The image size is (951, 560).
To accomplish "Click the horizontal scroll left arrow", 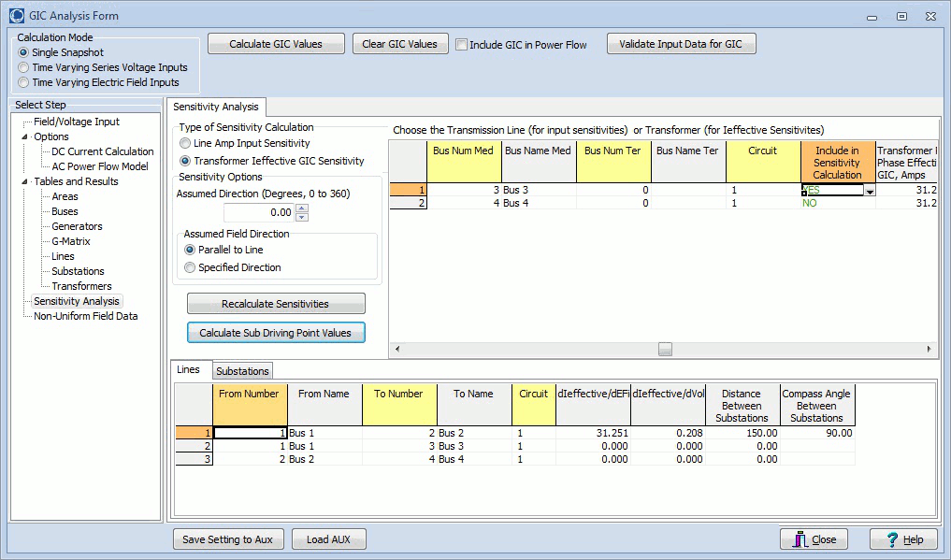I will 396,349.
